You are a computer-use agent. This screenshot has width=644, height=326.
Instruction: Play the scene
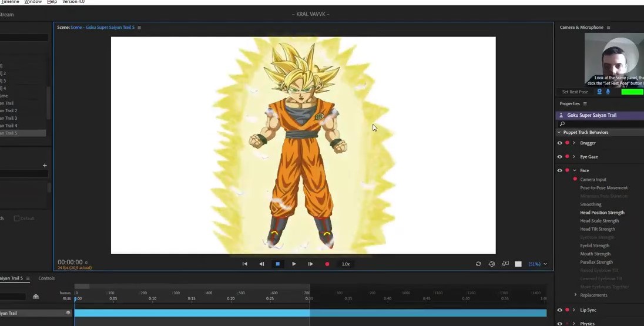[x=294, y=264]
